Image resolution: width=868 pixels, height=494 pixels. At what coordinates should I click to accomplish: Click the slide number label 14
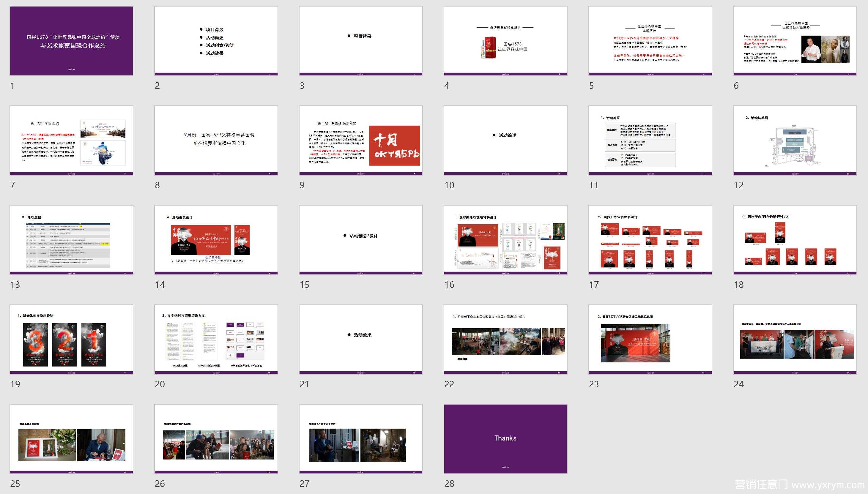(160, 285)
